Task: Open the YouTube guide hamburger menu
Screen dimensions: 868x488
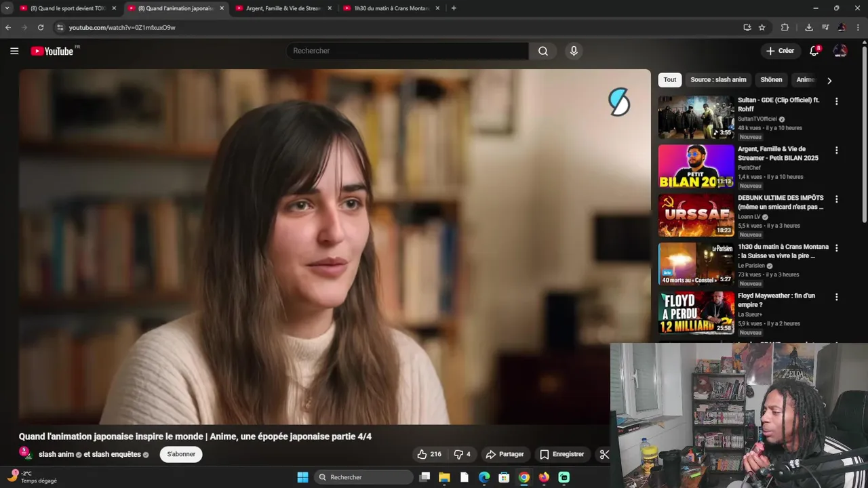Action: tap(14, 51)
